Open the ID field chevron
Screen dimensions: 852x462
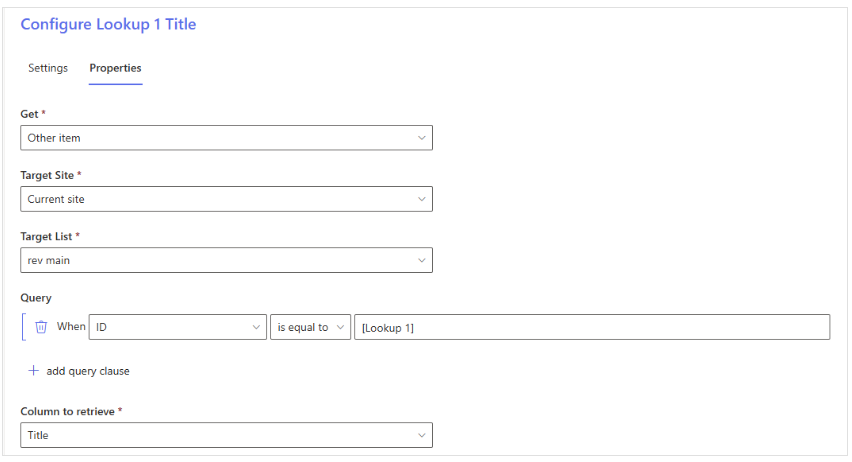(256, 327)
